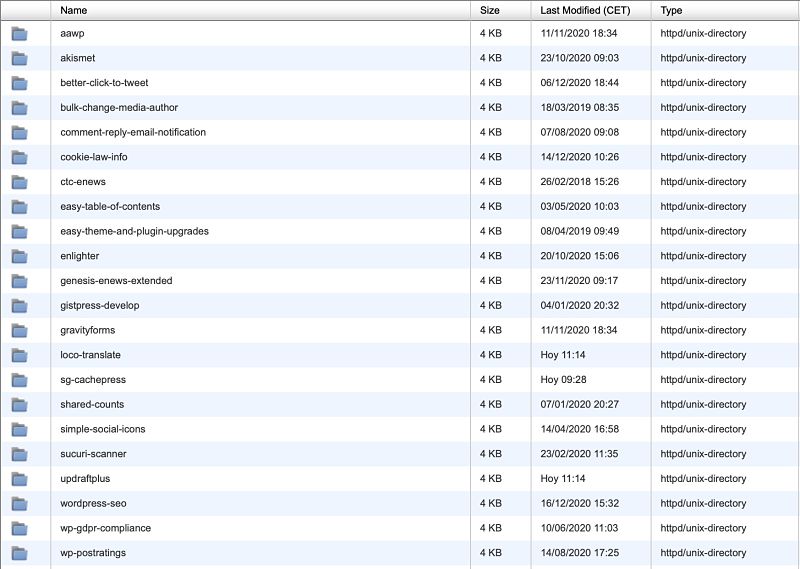Select folder icon for comment-reply-email-notification
The image size is (800, 569).
pos(19,133)
